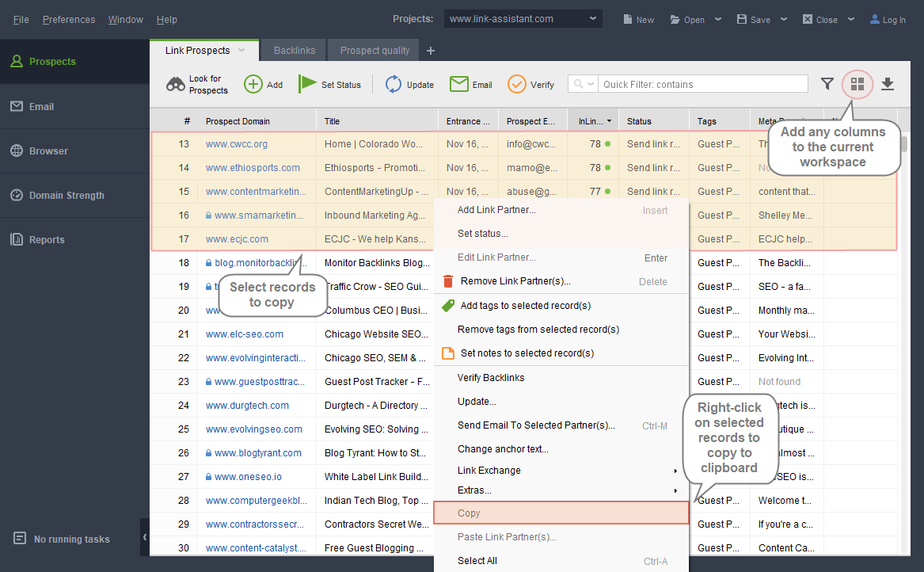
Task: Click the Log In user icon
Action: pos(875,20)
